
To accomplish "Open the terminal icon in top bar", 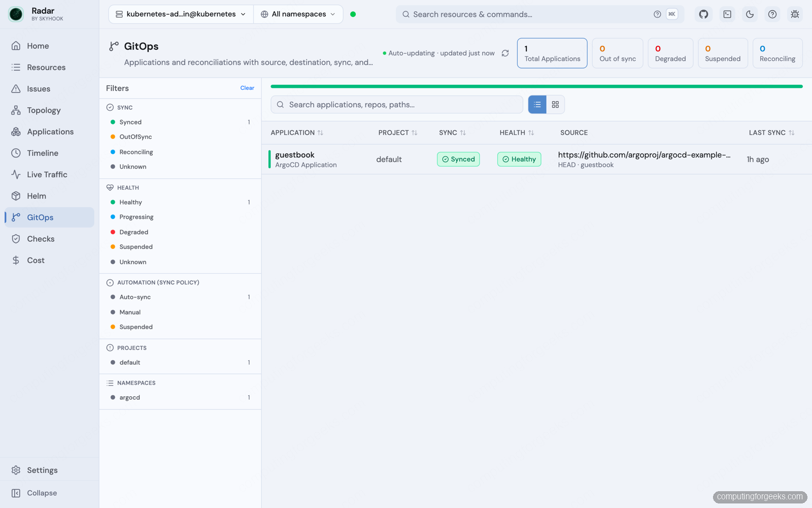I will pos(727,14).
